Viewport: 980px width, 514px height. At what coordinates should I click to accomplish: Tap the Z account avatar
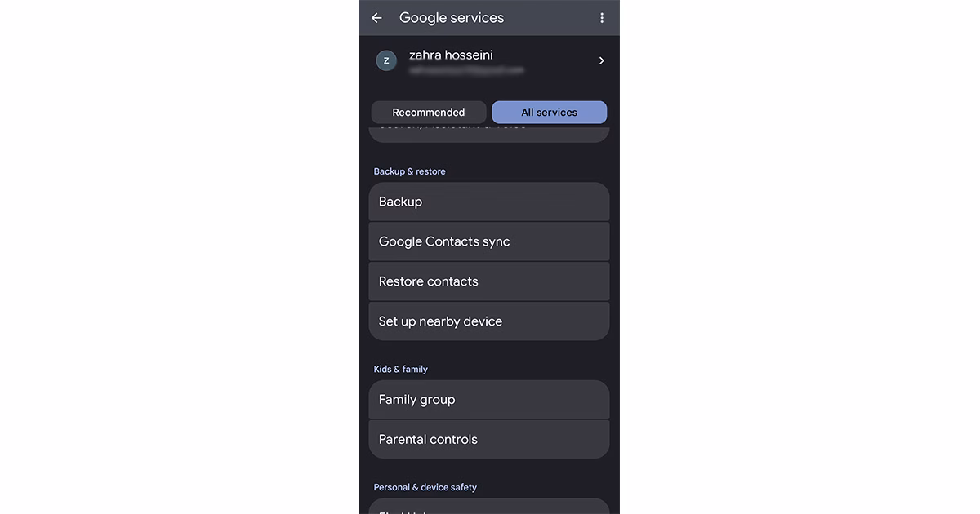(x=386, y=60)
